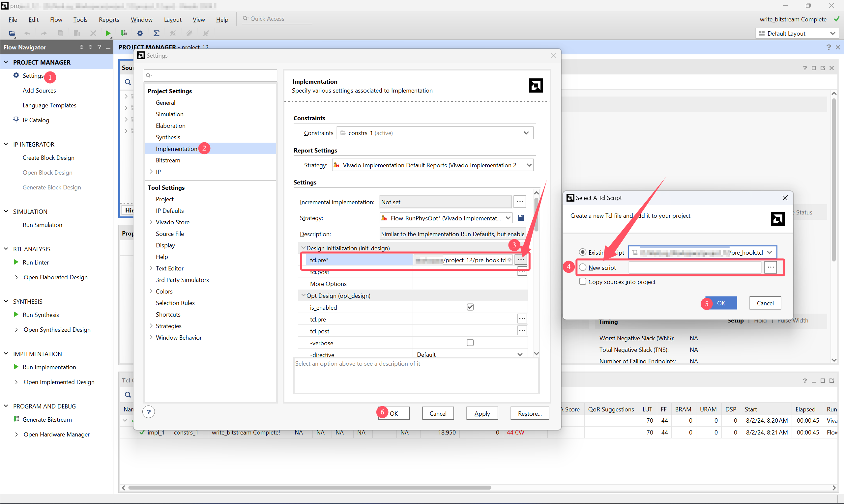844x504 pixels.
Task: Click Flow Navigator help question mark
Action: (x=99, y=47)
